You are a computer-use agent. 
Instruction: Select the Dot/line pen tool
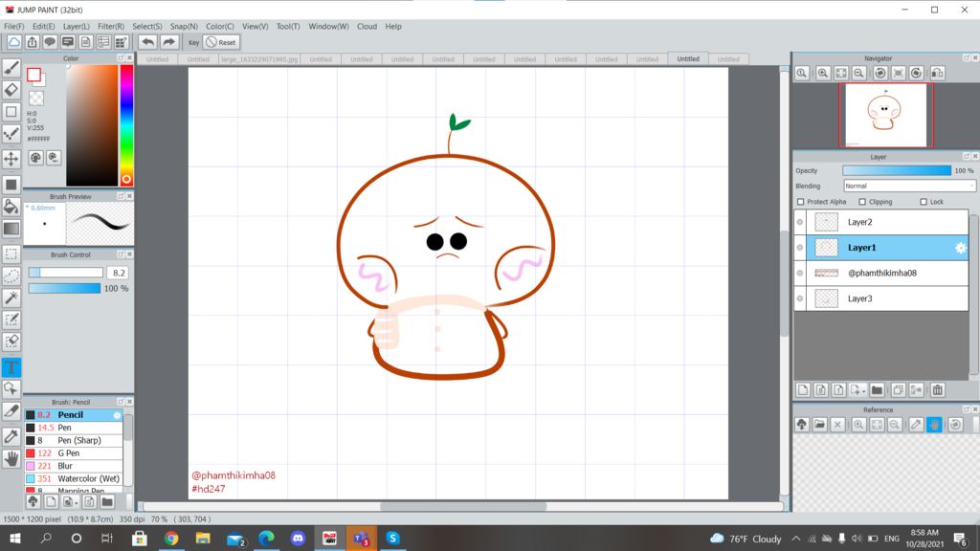11,134
